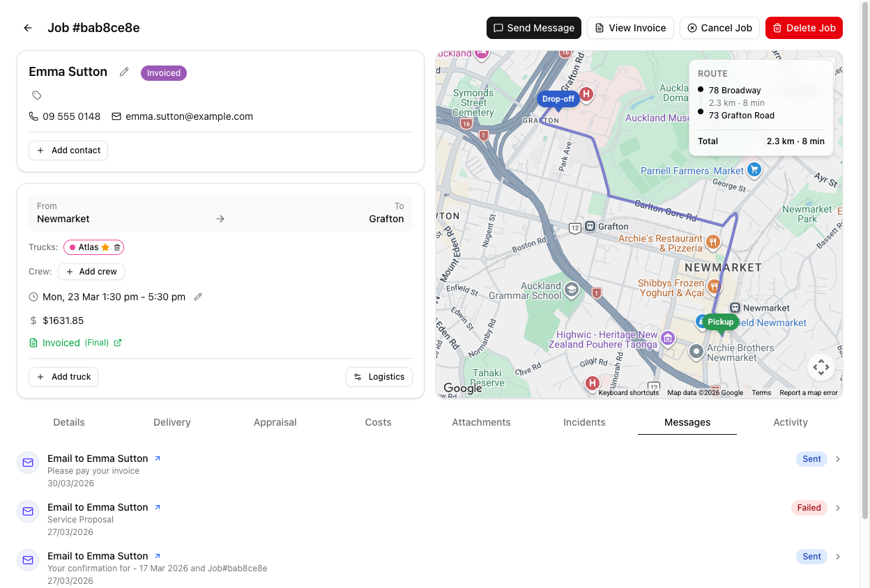Switch to the Delivery tab
Screen dimensions: 870x588
(172, 422)
